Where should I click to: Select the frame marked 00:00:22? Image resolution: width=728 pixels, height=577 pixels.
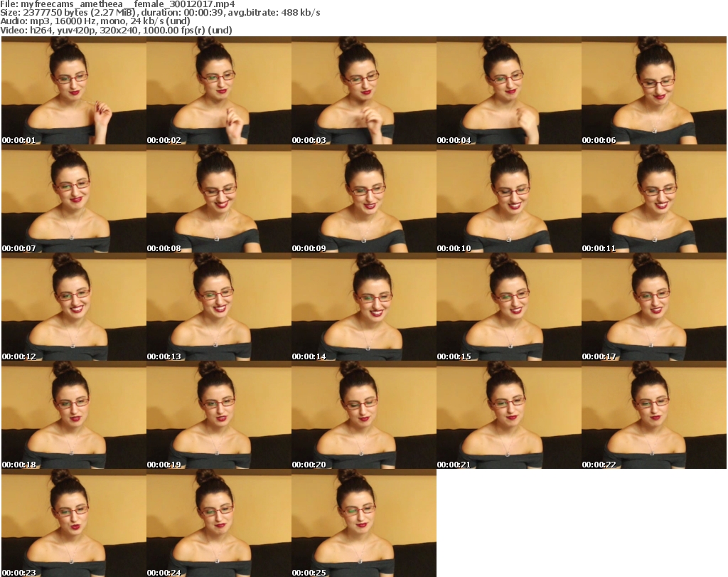[654, 415]
